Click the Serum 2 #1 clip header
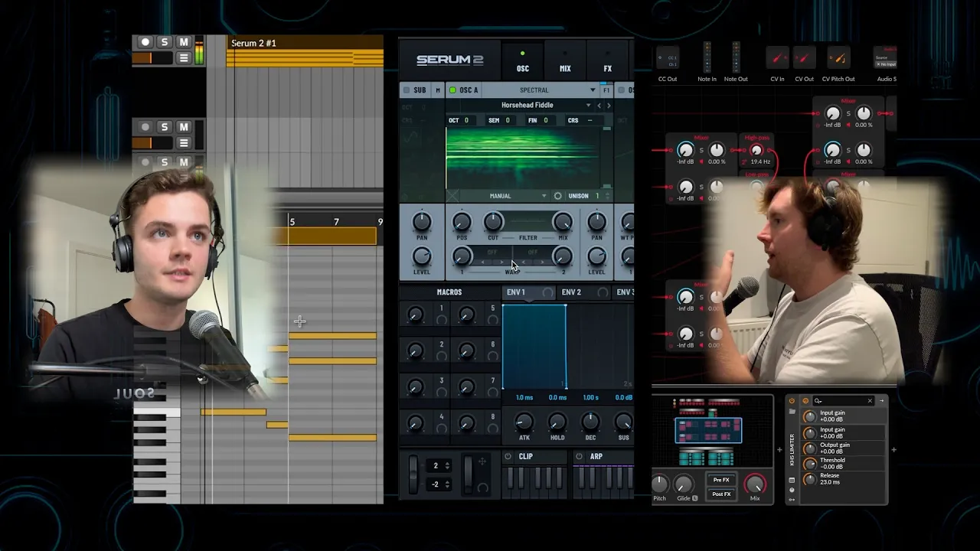 click(305, 43)
